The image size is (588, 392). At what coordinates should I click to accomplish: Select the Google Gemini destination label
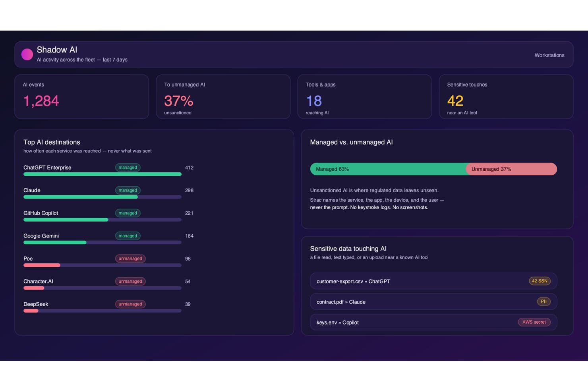pos(41,236)
